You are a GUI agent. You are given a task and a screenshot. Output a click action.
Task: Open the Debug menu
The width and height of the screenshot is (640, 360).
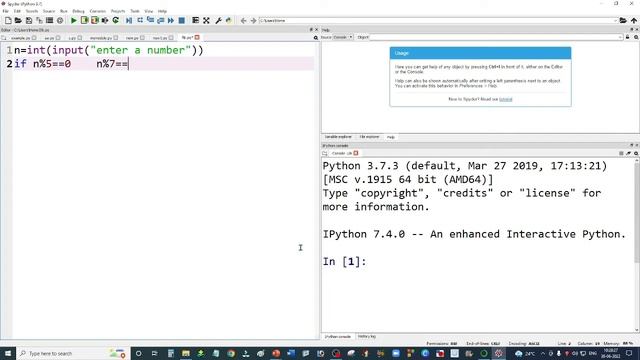(78, 11)
